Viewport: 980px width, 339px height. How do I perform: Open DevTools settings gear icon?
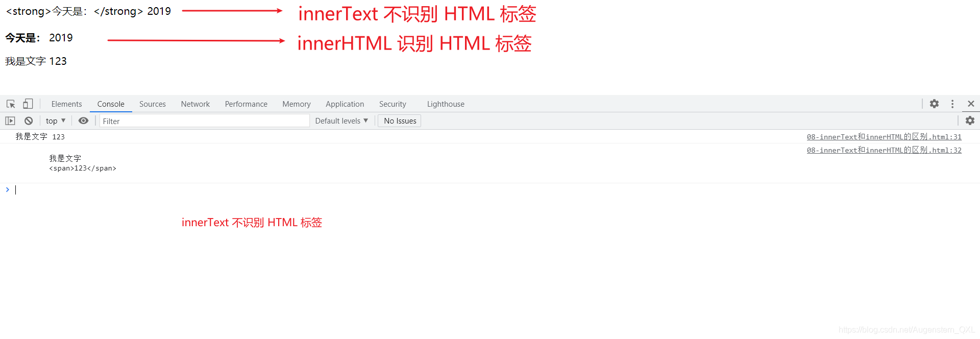(934, 104)
